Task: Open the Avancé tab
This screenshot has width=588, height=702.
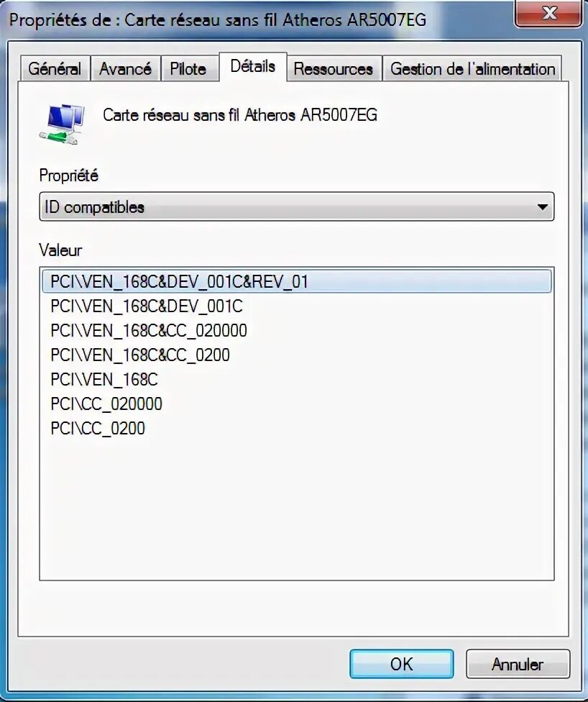Action: click(x=125, y=68)
